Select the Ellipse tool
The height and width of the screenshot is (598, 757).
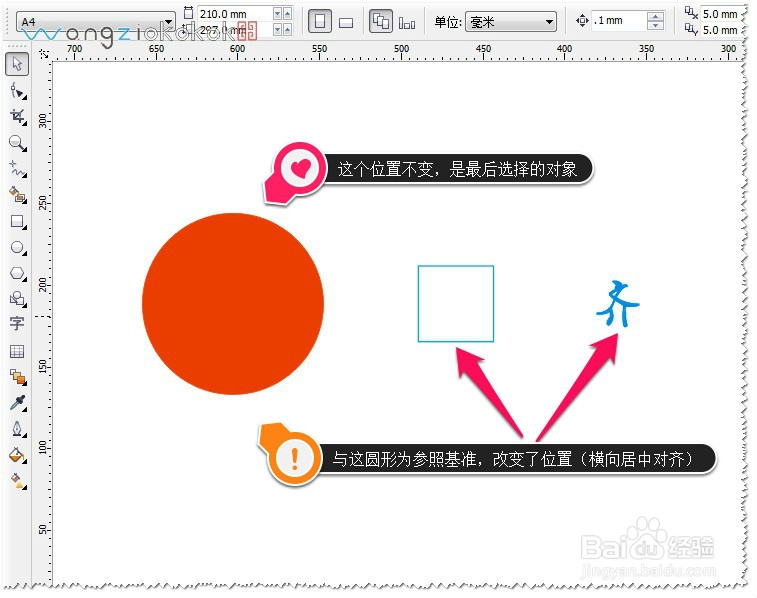pos(18,248)
